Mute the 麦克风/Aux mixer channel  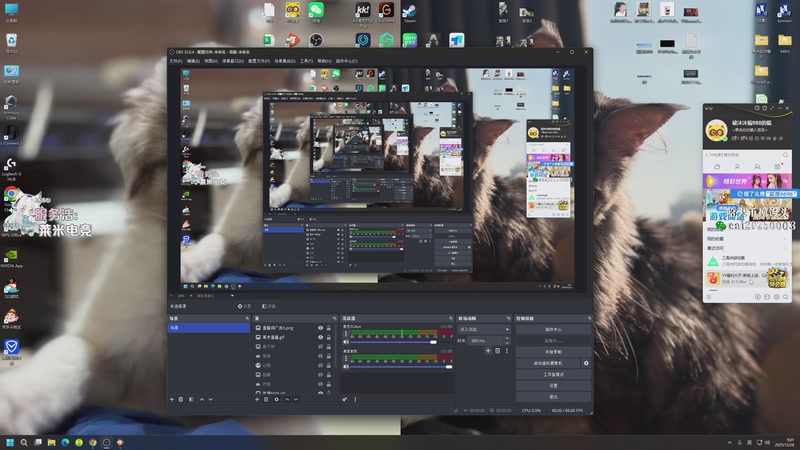[346, 342]
